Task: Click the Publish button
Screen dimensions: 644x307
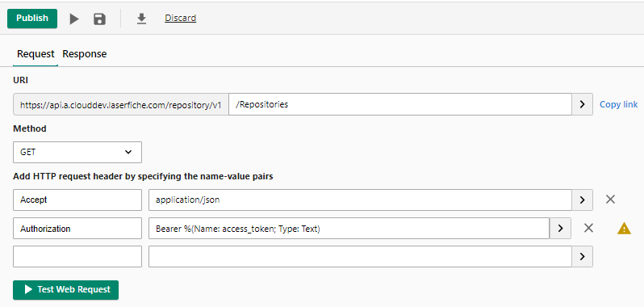Action: (32, 19)
